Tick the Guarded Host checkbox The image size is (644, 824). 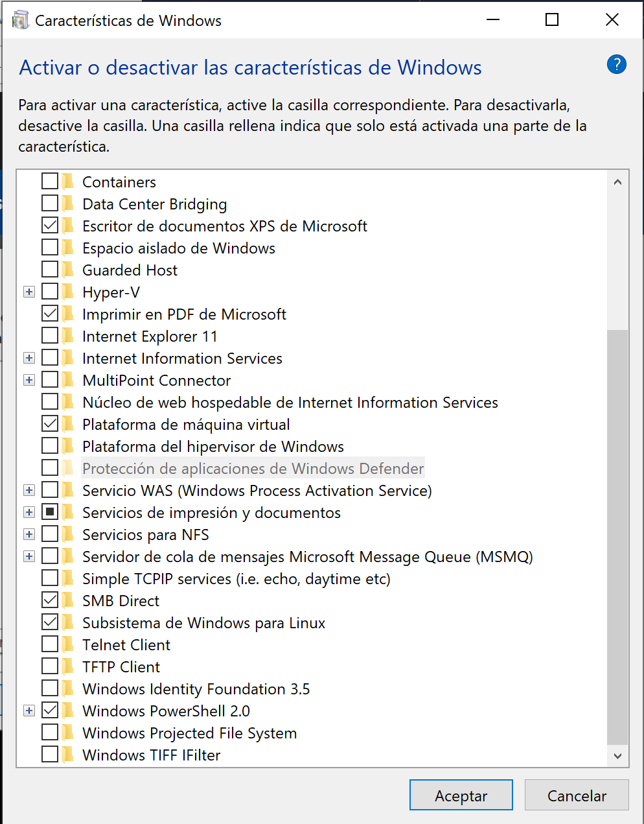50,269
